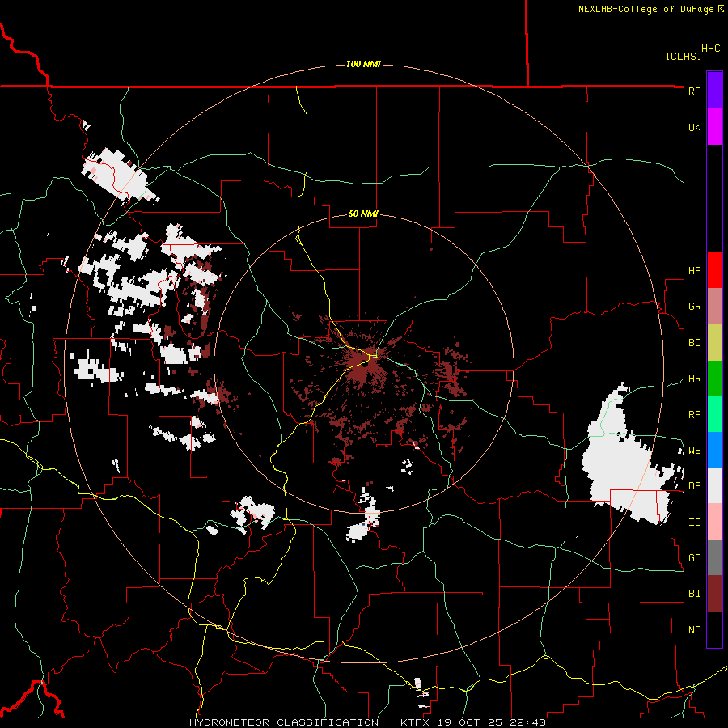Viewport: 728px width, 728px height.
Task: Click the IC legend label
Action: pos(694,523)
